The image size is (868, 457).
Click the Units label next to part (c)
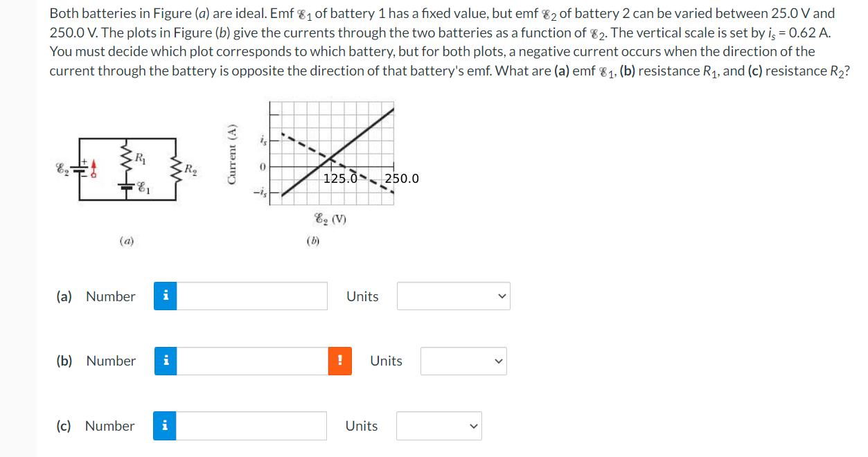(362, 426)
